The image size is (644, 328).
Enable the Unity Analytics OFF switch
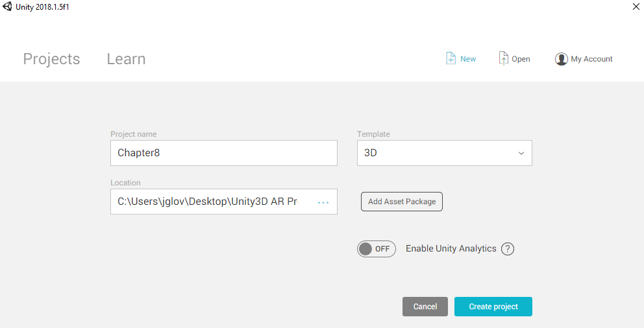(x=376, y=249)
